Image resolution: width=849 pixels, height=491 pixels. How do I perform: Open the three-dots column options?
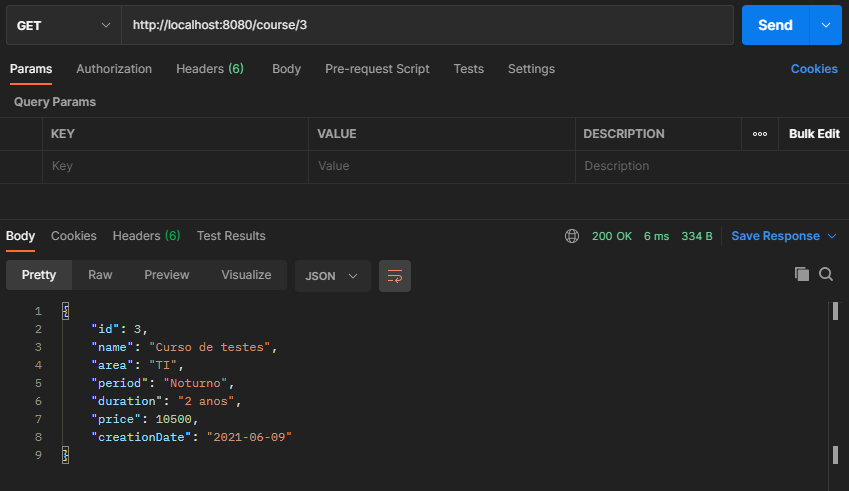760,134
